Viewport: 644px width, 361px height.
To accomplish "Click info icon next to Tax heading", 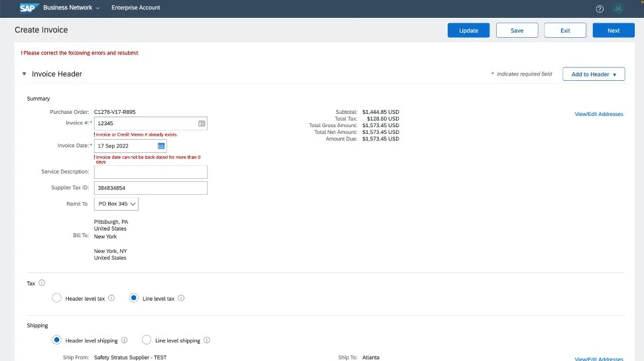I will pyautogui.click(x=42, y=283).
